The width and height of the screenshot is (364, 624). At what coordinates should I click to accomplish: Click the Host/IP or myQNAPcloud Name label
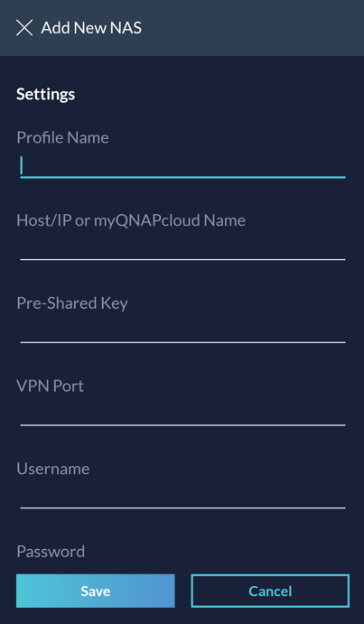pos(131,220)
